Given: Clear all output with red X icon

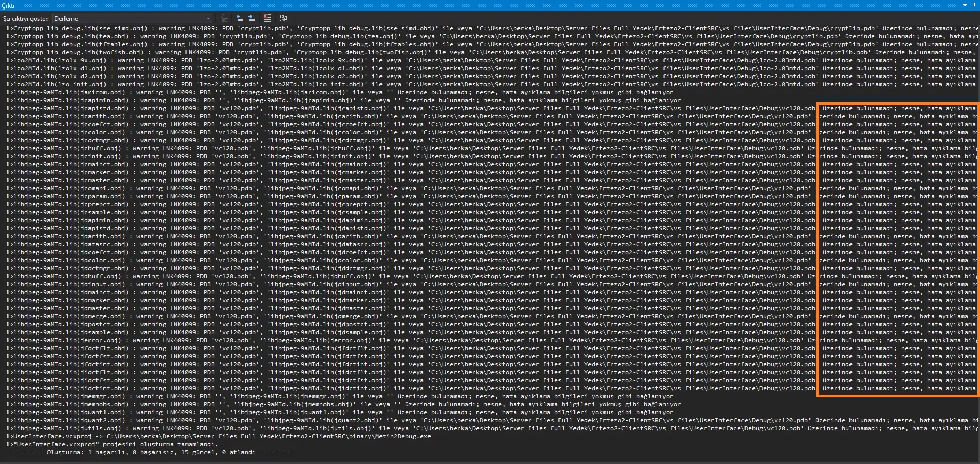Looking at the screenshot, I should (268, 19).
